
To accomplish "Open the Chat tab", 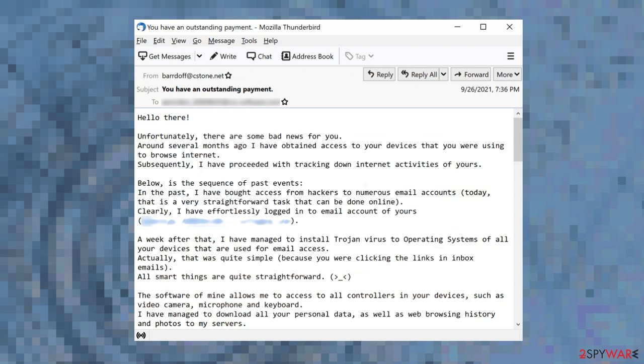I will pos(259,56).
